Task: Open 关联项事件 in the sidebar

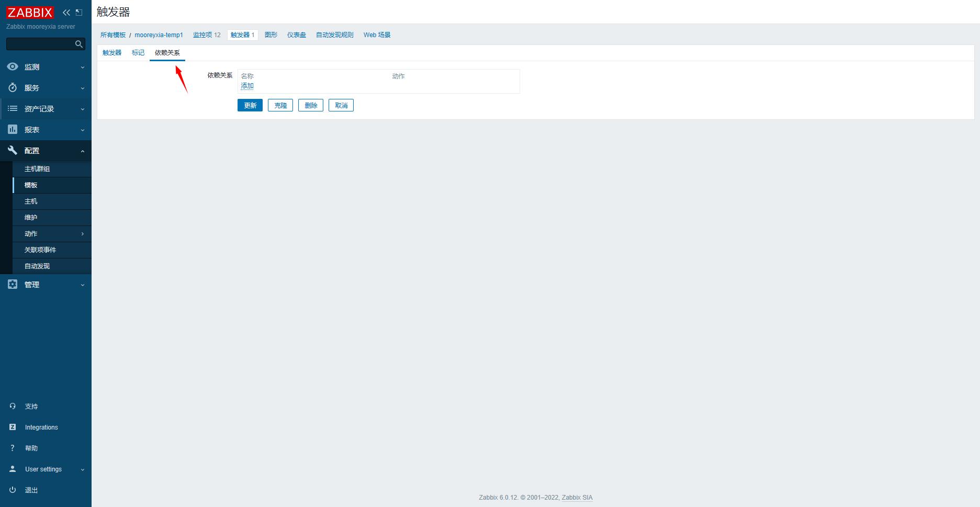Action: click(x=52, y=250)
